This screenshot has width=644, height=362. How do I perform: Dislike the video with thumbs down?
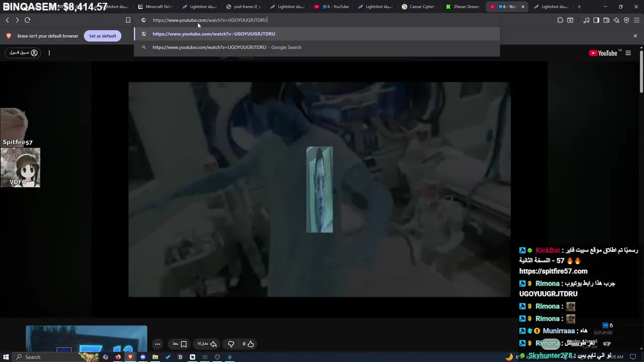tap(231, 344)
